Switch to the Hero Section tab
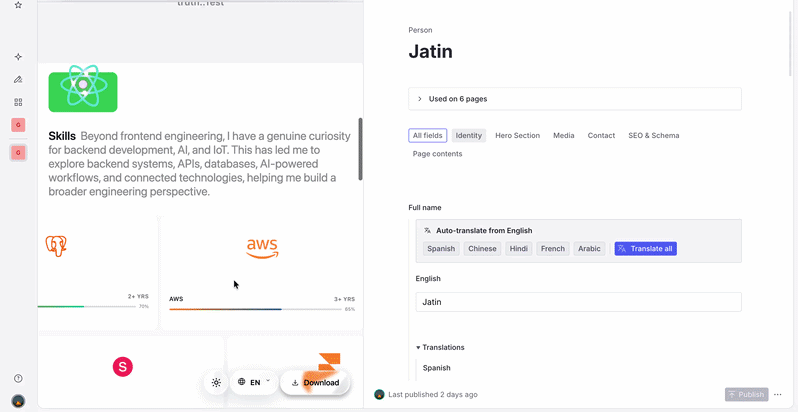The image size is (798, 412). (518, 135)
